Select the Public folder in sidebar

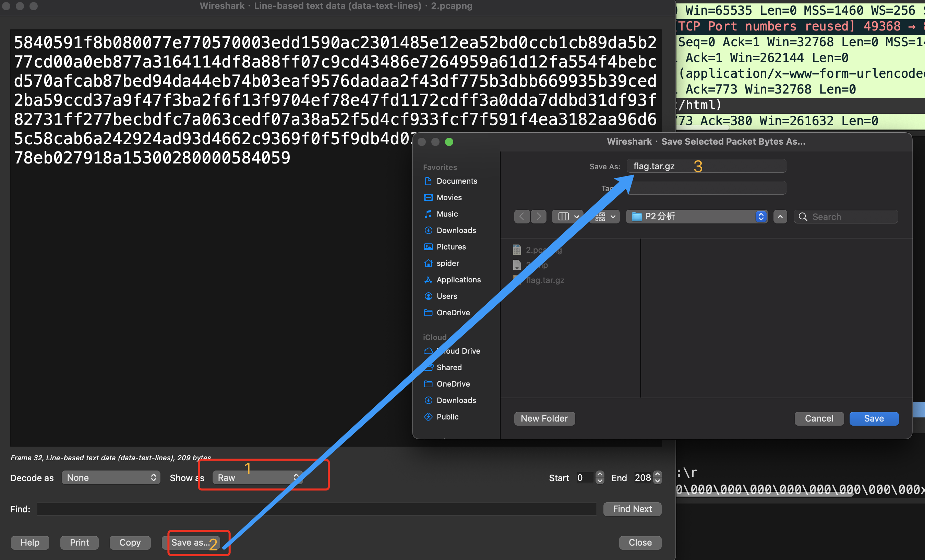pos(447,417)
